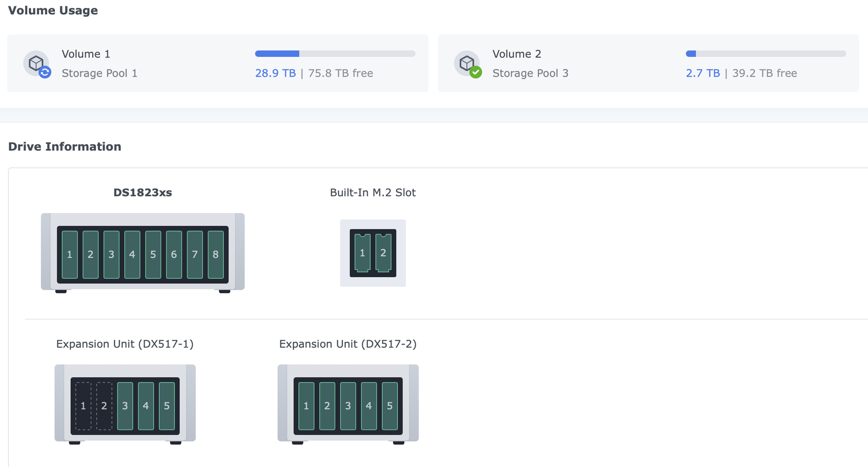Select drive 3 in DX517-2 expansion unit
Viewport: 868px width, 467px height.
click(x=348, y=406)
